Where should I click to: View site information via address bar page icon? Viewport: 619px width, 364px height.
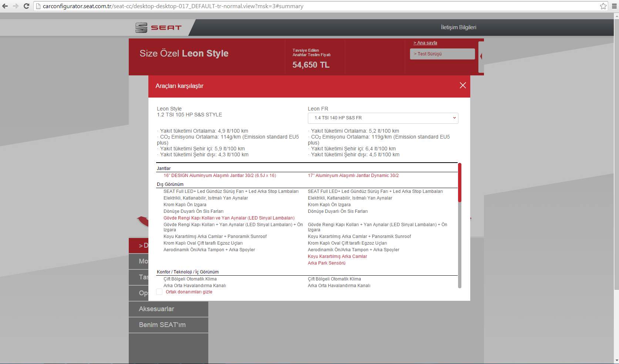click(38, 6)
